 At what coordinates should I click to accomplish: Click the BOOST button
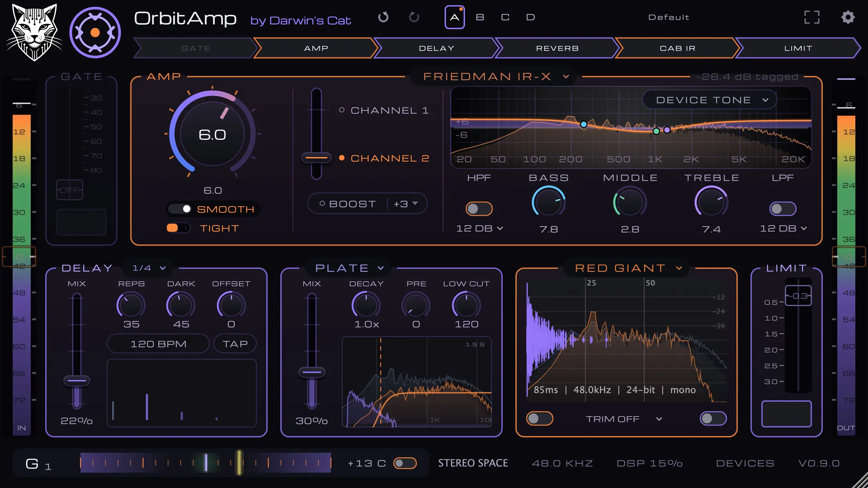348,204
